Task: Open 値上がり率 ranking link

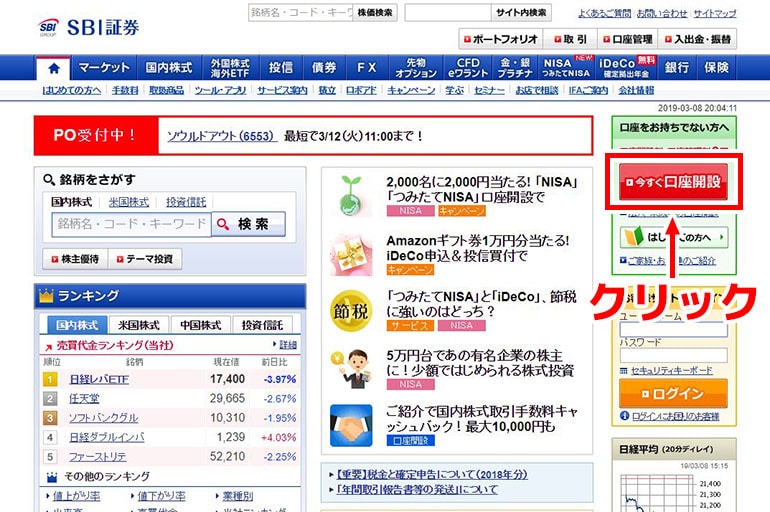Action: 76,496
